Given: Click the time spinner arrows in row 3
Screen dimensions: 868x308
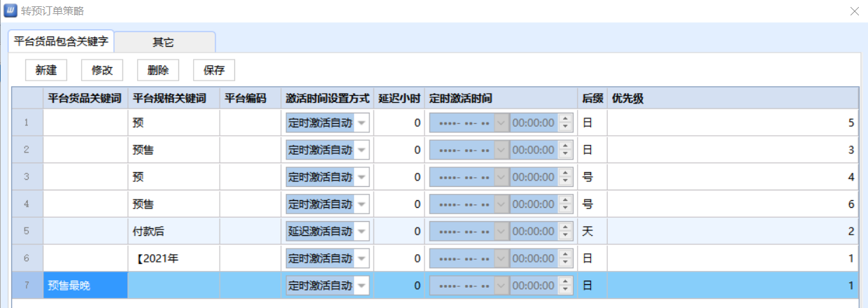Looking at the screenshot, I should pyautogui.click(x=566, y=177).
